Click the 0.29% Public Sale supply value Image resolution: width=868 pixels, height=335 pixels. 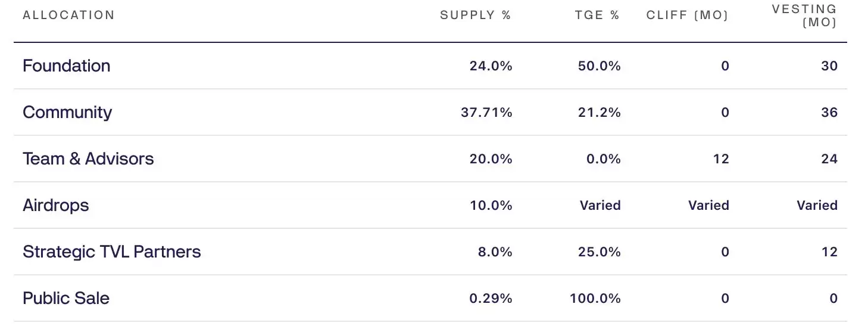tap(491, 299)
